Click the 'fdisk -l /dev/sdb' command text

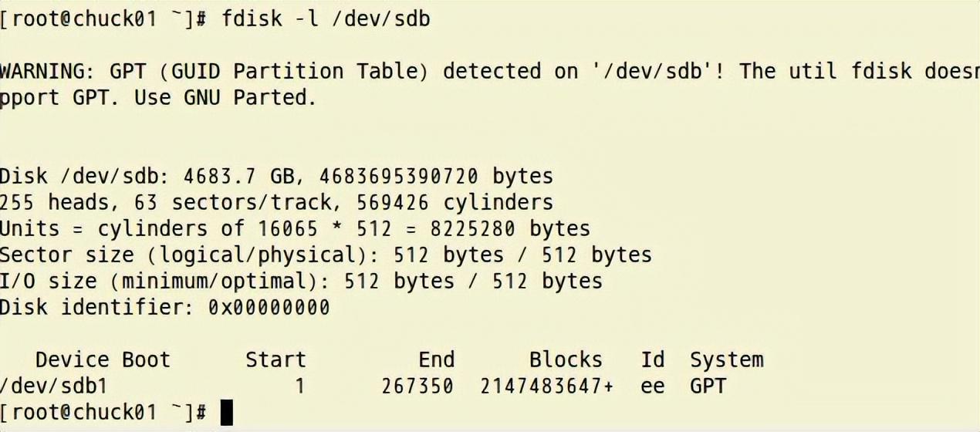pos(325,18)
